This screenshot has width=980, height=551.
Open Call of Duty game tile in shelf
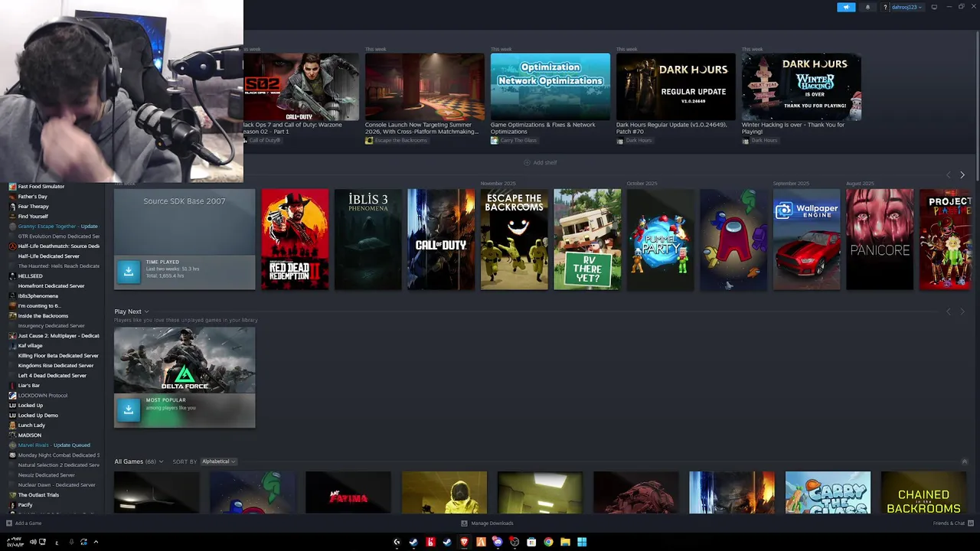point(441,240)
